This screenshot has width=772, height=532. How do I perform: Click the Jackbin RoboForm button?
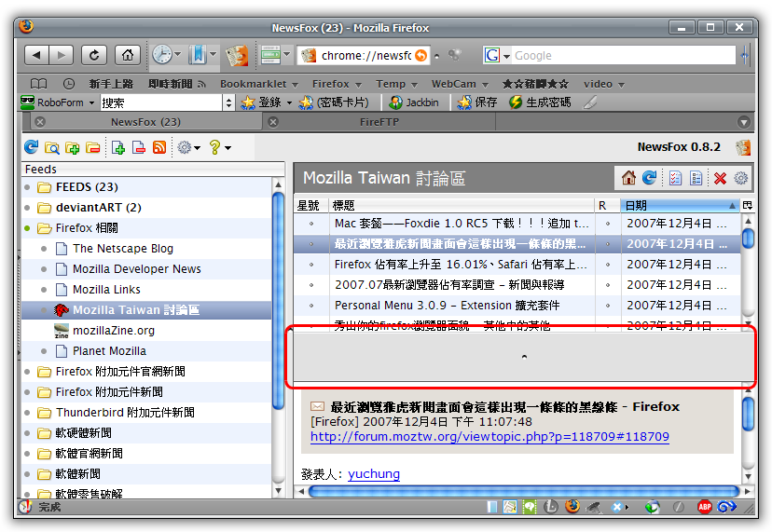414,102
